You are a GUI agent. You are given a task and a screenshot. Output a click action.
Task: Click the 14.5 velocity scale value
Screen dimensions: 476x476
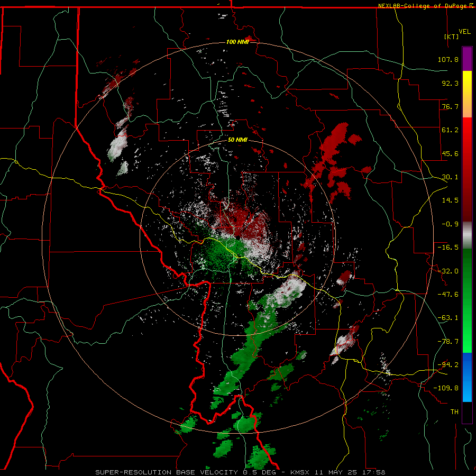(x=450, y=200)
